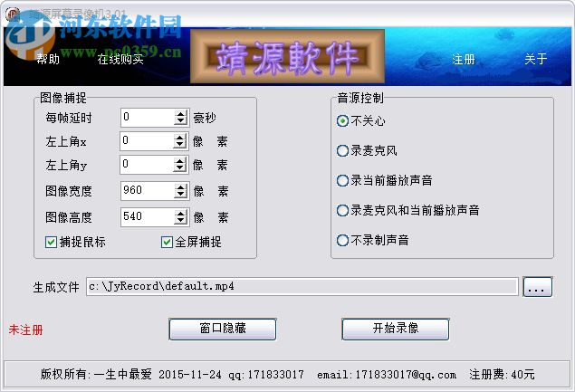The height and width of the screenshot is (392, 575).
Task: Decrease the 图像宽度 value
Action: 180,195
